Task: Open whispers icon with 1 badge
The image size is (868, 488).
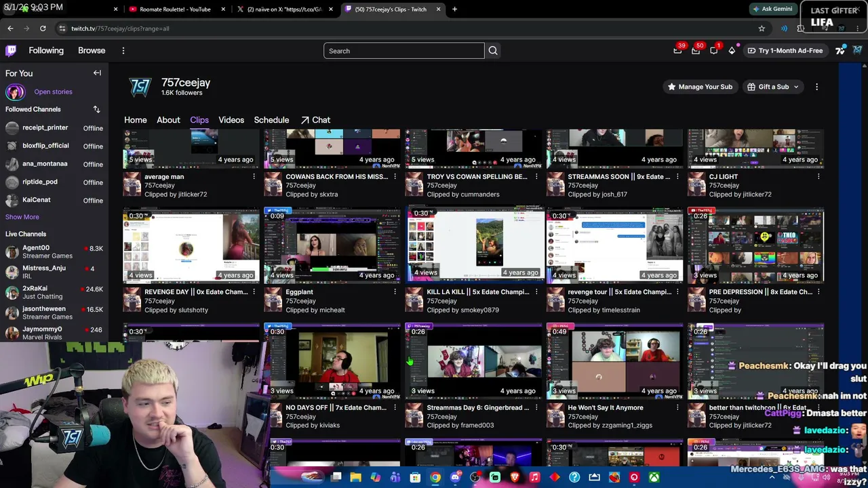Action: tap(714, 50)
